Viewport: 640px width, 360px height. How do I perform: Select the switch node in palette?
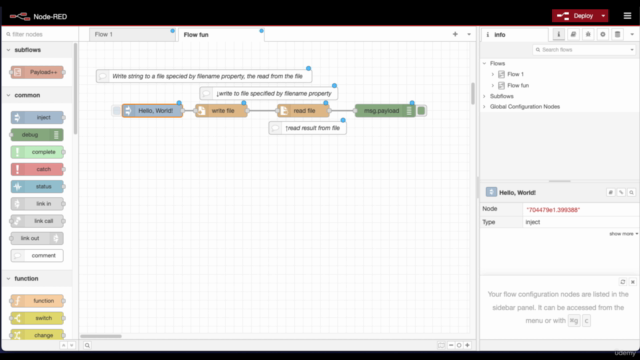pyautogui.click(x=37, y=318)
